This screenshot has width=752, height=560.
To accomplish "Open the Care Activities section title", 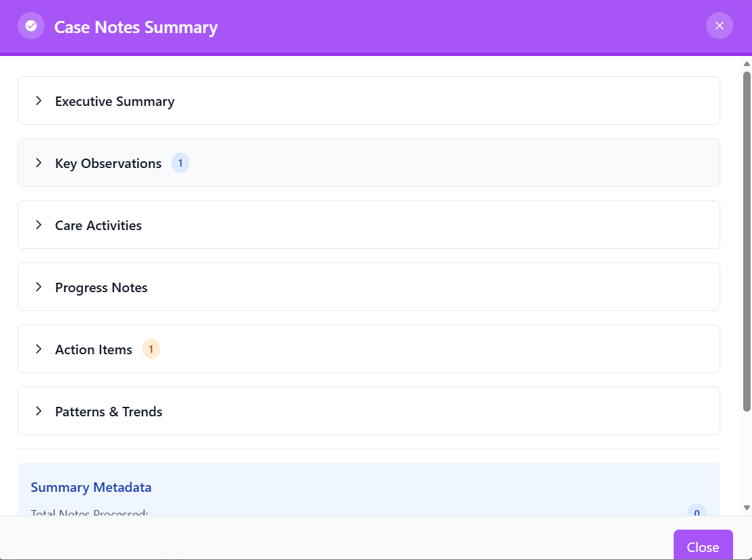I will point(99,225).
